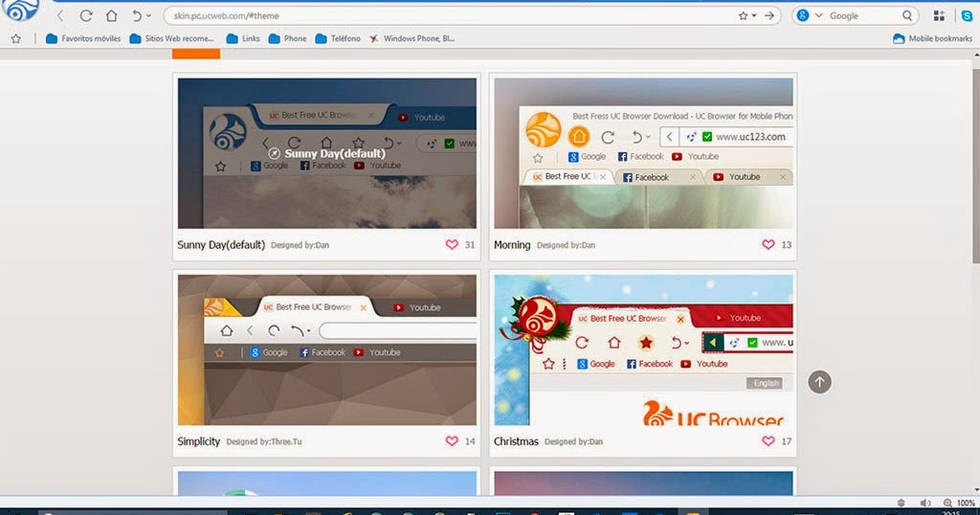The image size is (980, 515).
Task: Click the UC Browser logo icon
Action: [19, 10]
